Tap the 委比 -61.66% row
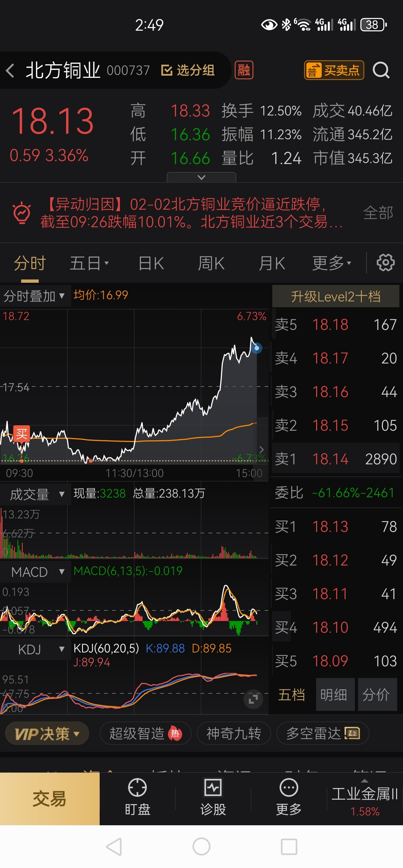403x868 pixels. click(x=336, y=493)
